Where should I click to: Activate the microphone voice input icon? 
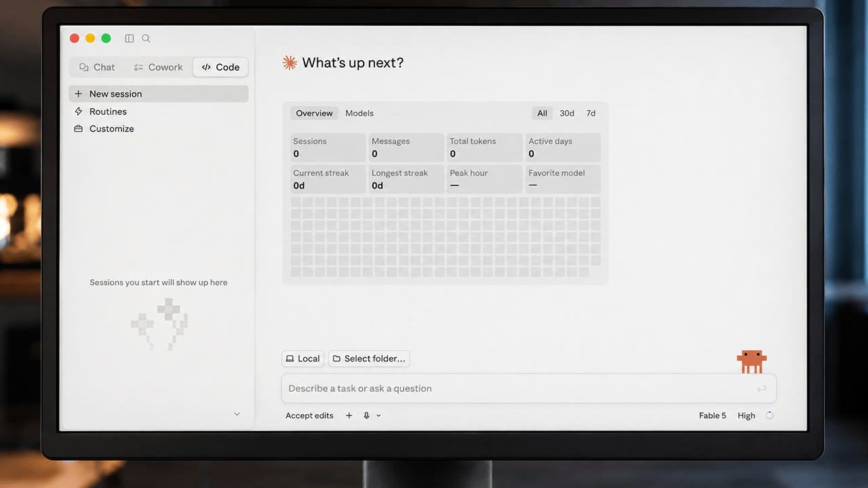pyautogui.click(x=366, y=415)
